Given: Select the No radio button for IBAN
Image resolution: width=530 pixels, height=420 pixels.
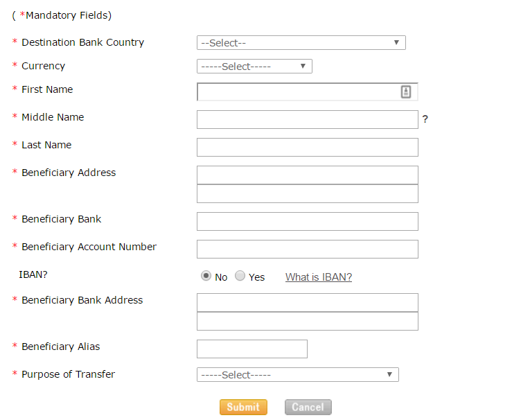Looking at the screenshot, I should pos(206,276).
